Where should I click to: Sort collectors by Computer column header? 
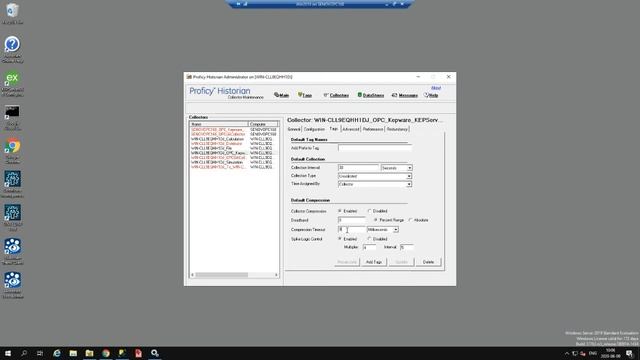pyautogui.click(x=263, y=124)
